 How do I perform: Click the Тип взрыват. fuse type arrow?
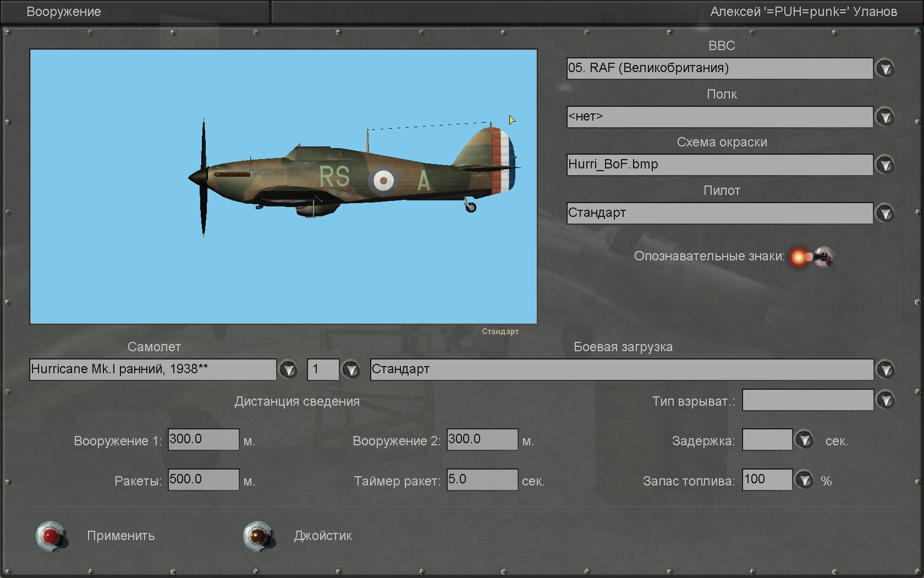(x=885, y=400)
